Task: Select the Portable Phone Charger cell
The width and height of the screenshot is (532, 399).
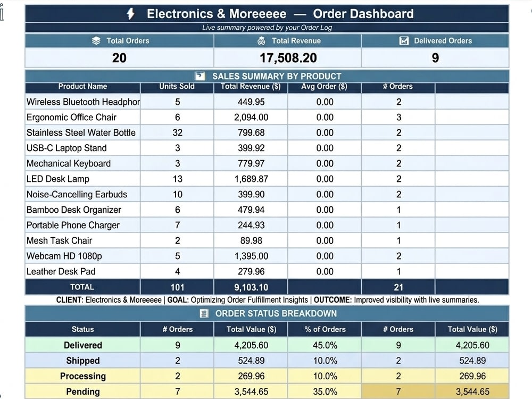Action: [x=82, y=225]
